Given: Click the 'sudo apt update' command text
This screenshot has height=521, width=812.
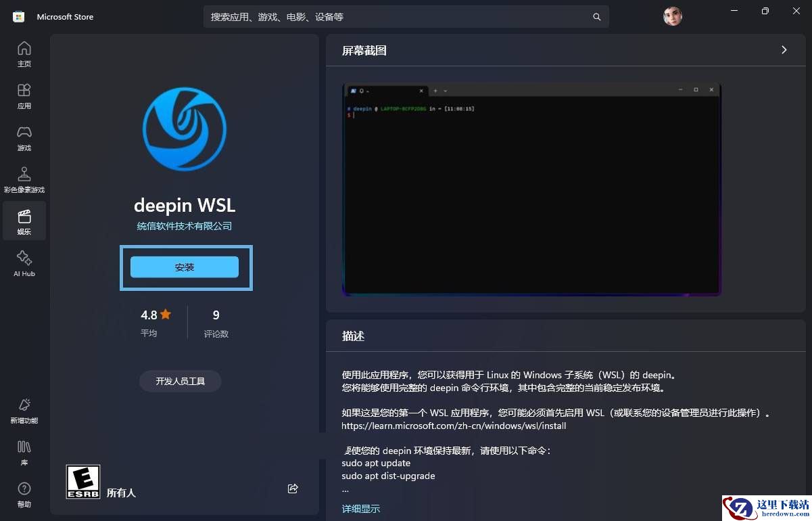Looking at the screenshot, I should [x=376, y=463].
